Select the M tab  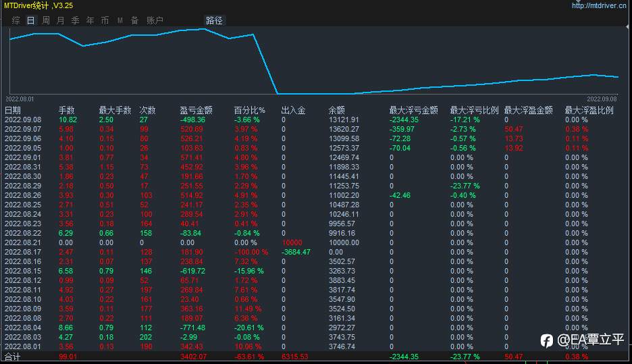(120, 20)
